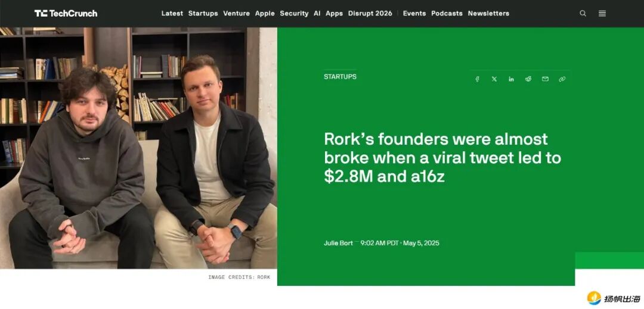Click the TechCrunch logo
This screenshot has width=644, height=309.
pyautogui.click(x=66, y=14)
